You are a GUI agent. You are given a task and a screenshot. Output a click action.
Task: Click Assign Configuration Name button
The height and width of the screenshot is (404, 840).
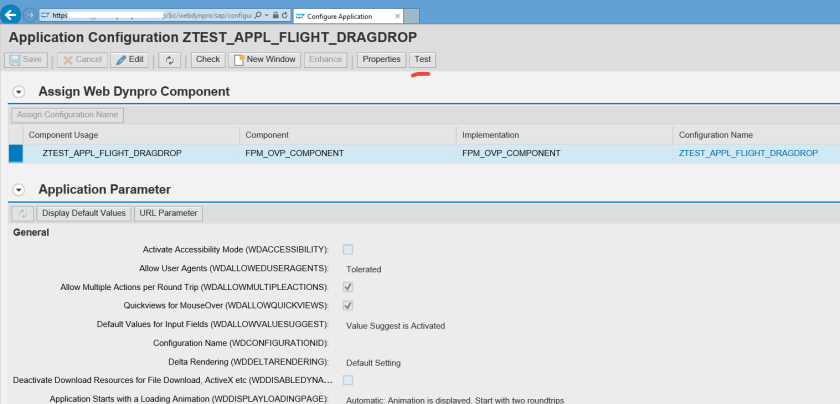point(68,115)
